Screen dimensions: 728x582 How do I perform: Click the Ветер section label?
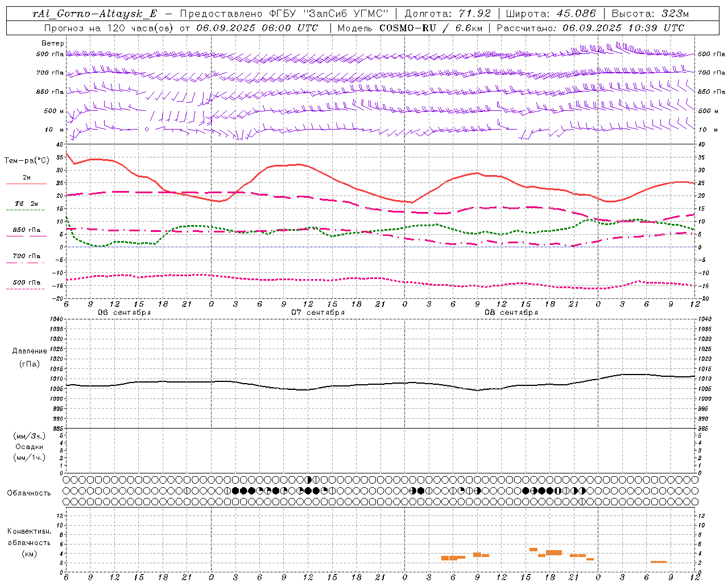[53, 43]
